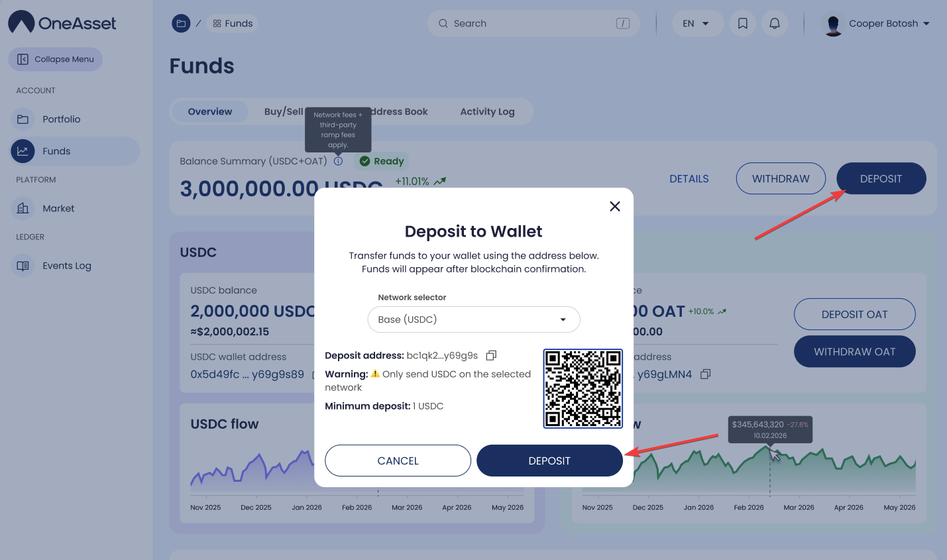
Task: Focus the Search field
Action: pos(533,24)
